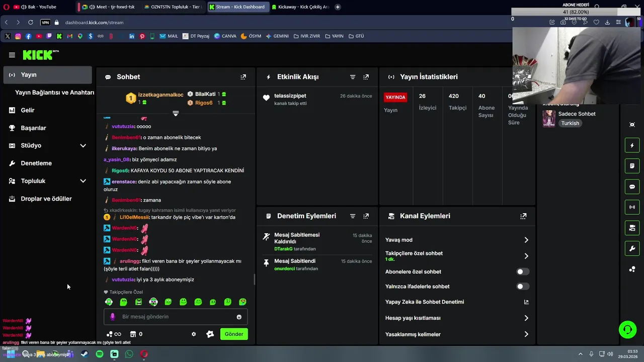Screen dimensions: 644x362
Task: Select the first green headphone emote
Action: 109,302
